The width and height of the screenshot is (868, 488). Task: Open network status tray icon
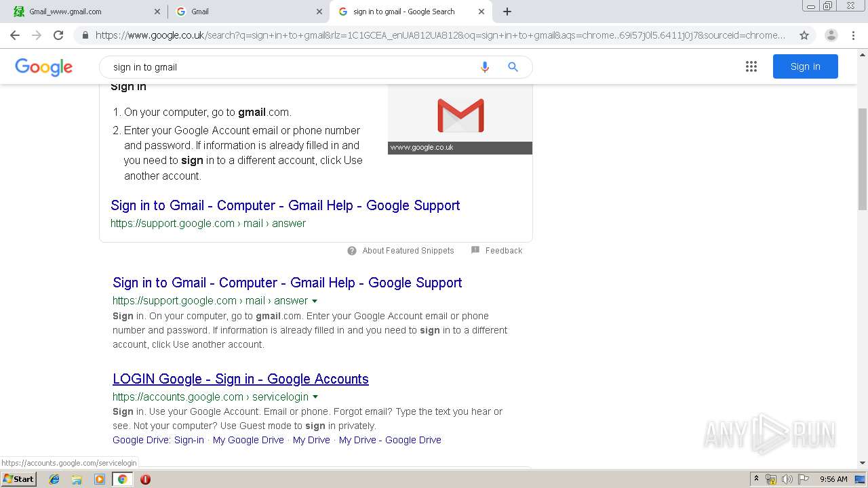(771, 479)
